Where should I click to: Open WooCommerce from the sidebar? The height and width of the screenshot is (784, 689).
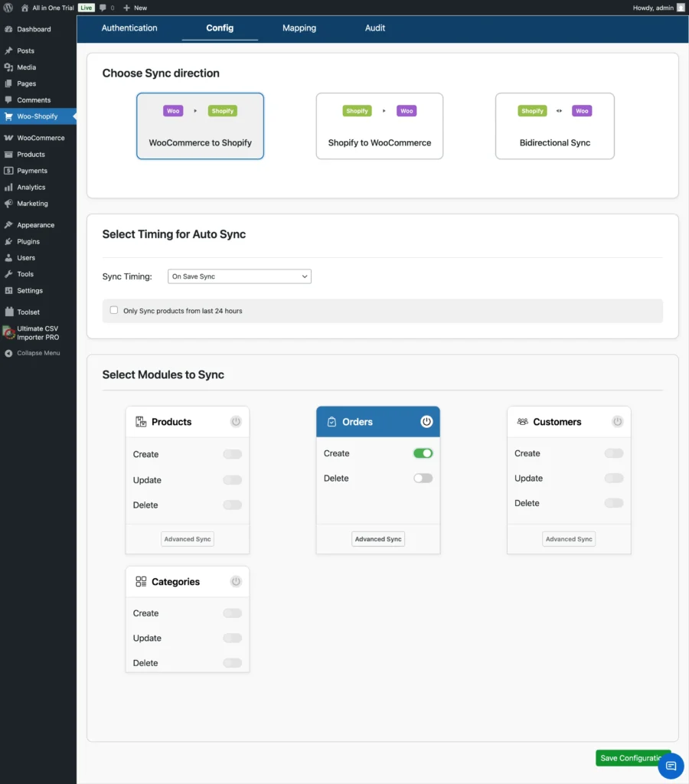click(35, 138)
